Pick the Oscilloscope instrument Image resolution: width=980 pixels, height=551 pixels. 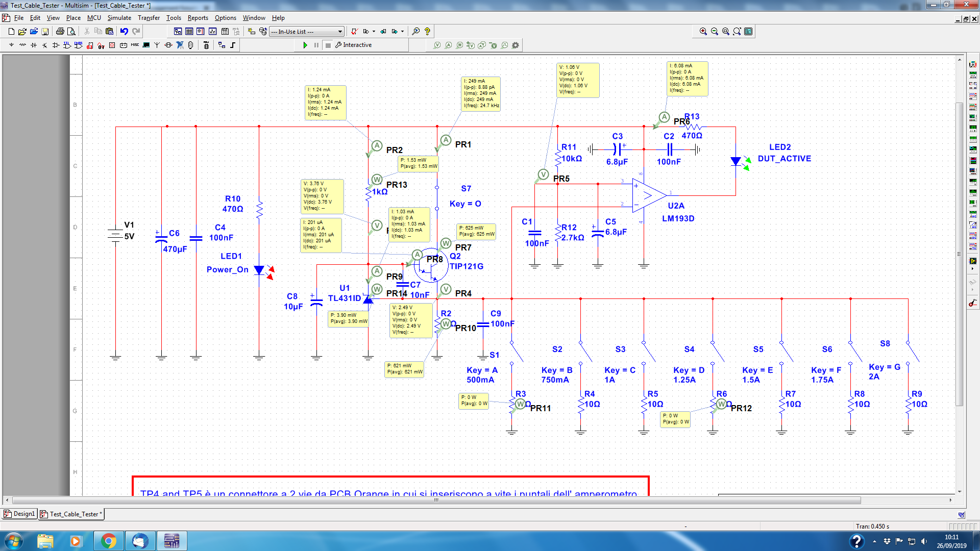coord(973,96)
